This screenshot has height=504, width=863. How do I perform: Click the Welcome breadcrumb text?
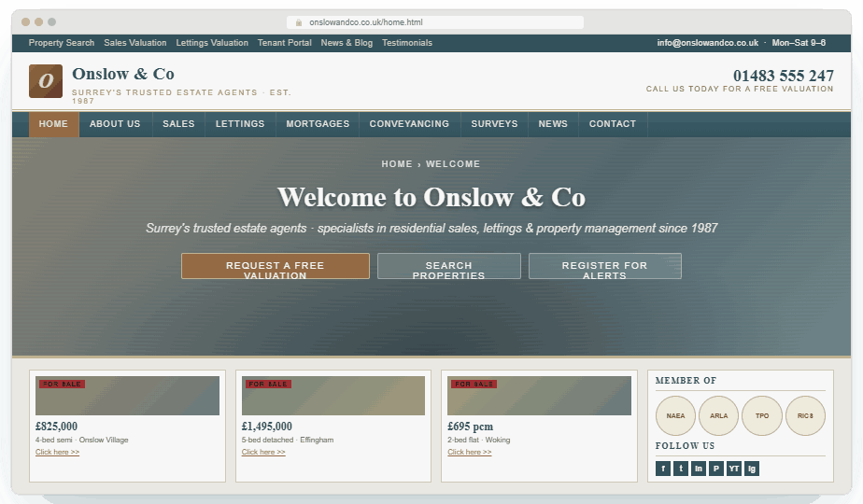(x=453, y=164)
